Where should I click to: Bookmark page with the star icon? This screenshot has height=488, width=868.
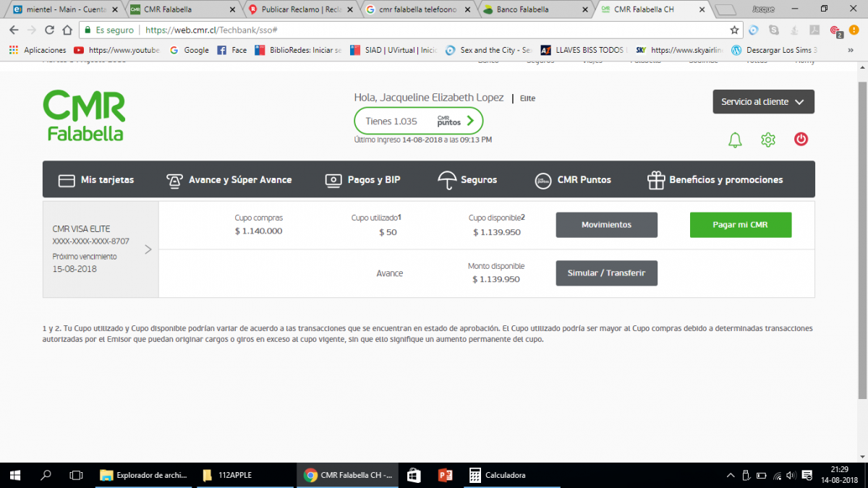(734, 30)
